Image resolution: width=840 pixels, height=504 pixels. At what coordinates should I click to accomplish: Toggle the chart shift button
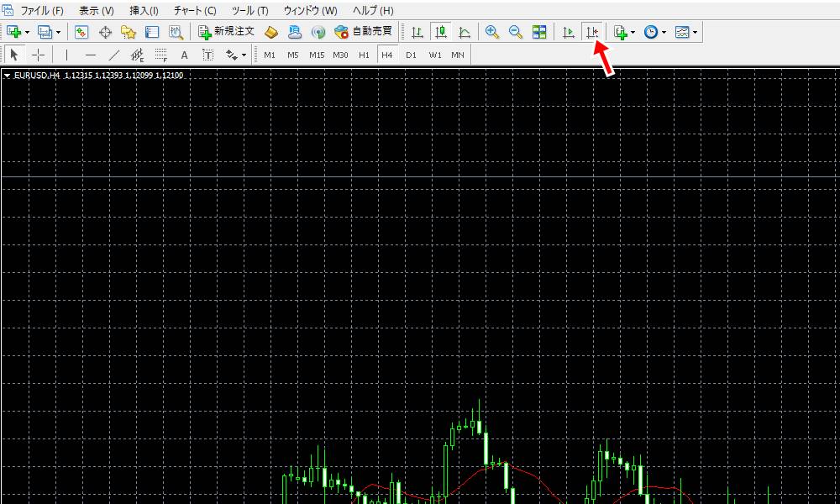592,32
